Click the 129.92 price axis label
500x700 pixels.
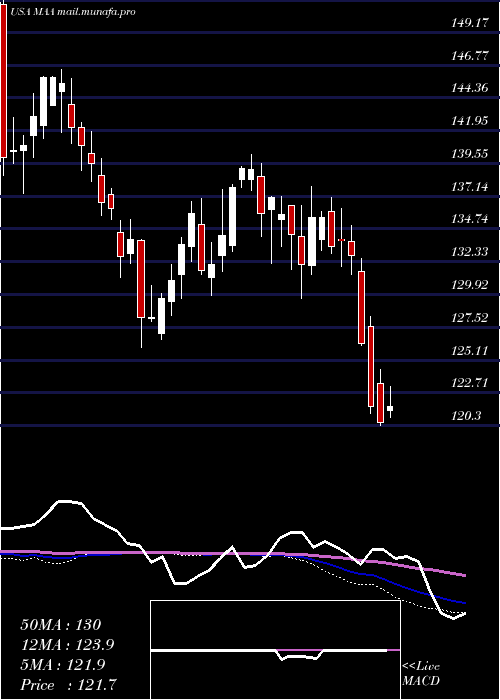[470, 285]
